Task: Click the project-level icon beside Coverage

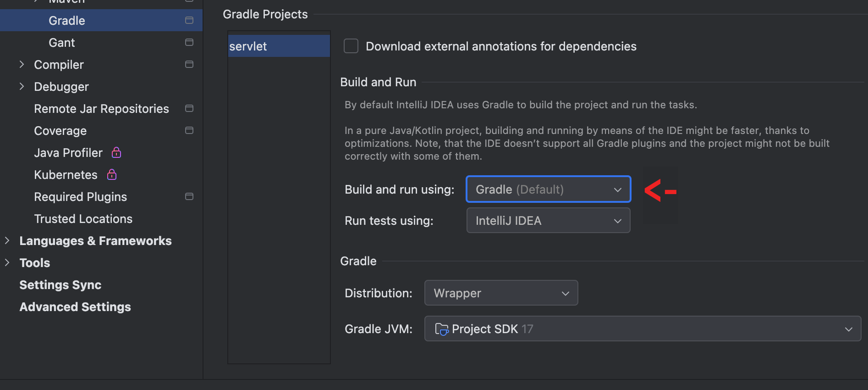Action: 189,130
